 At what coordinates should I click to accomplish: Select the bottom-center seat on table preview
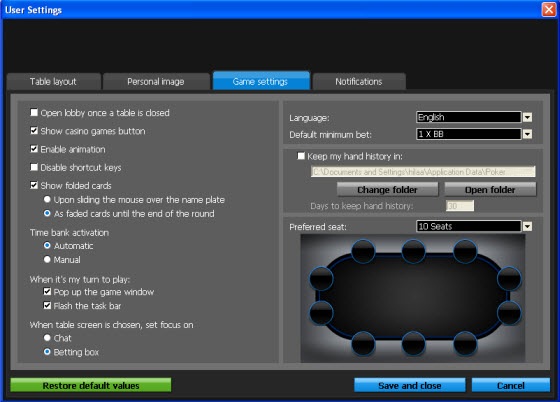413,343
